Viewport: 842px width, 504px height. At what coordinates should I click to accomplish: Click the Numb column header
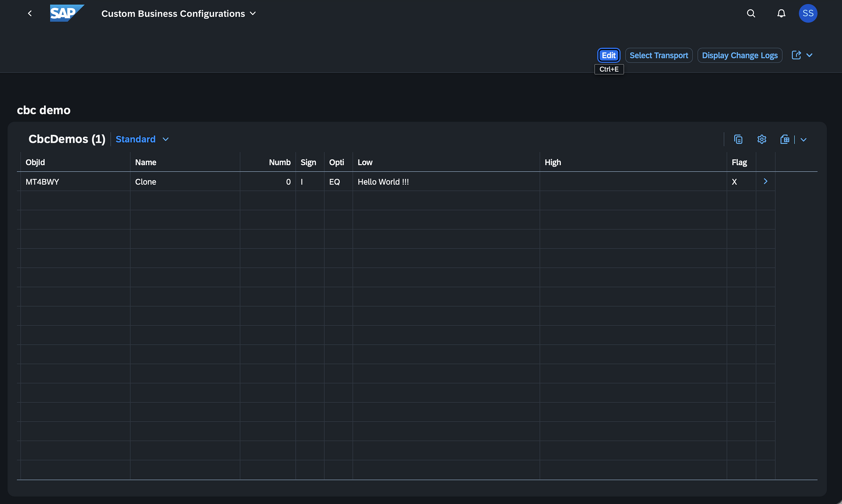pyautogui.click(x=268, y=162)
